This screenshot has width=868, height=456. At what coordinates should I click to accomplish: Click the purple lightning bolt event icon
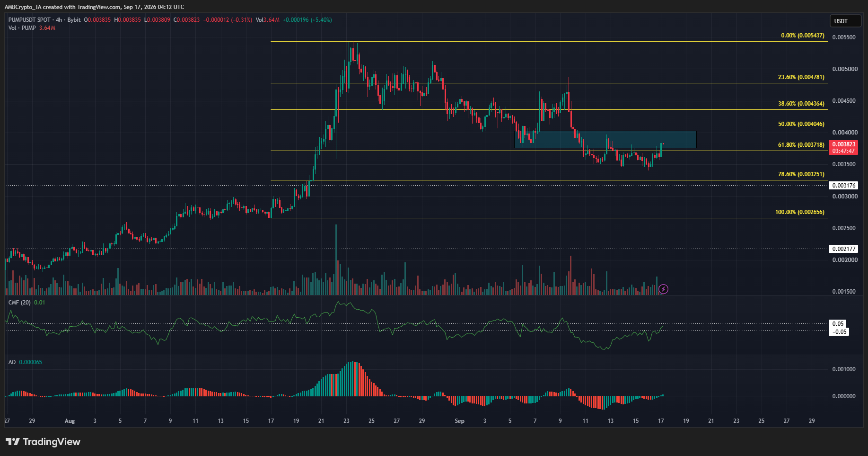pyautogui.click(x=663, y=289)
